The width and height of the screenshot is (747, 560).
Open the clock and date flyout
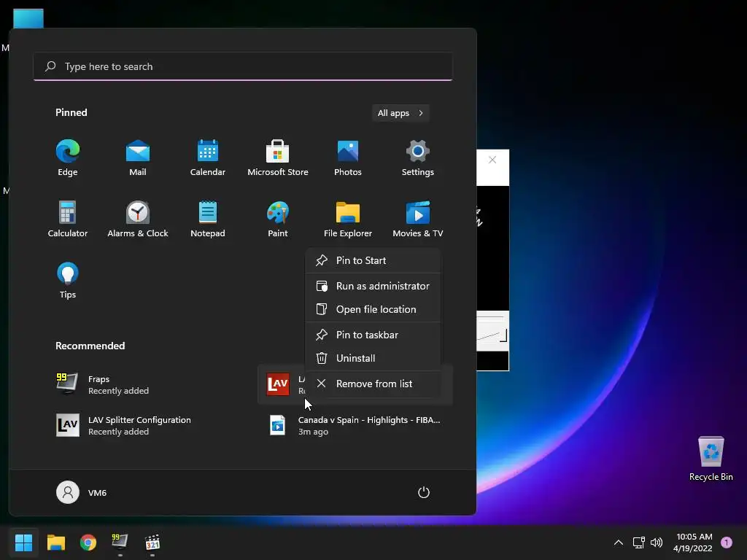[x=694, y=542]
